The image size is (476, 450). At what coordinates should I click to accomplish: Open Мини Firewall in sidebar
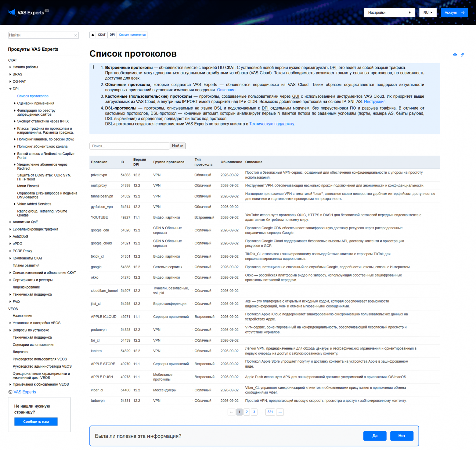click(x=28, y=186)
